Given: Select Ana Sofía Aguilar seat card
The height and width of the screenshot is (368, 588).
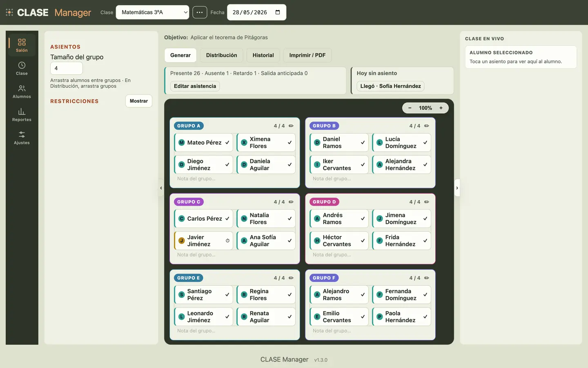Looking at the screenshot, I should pos(266,241).
